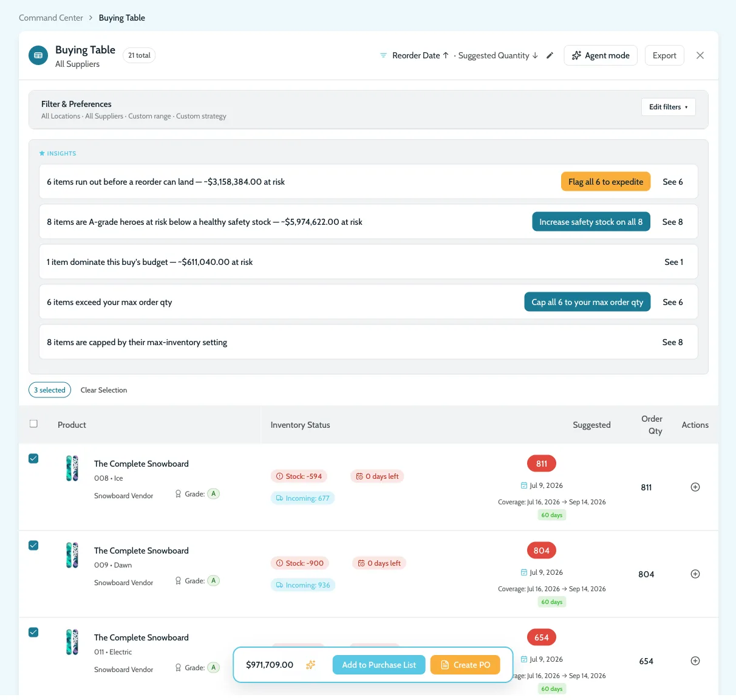Click Increase safety stock on all 8

coord(591,222)
